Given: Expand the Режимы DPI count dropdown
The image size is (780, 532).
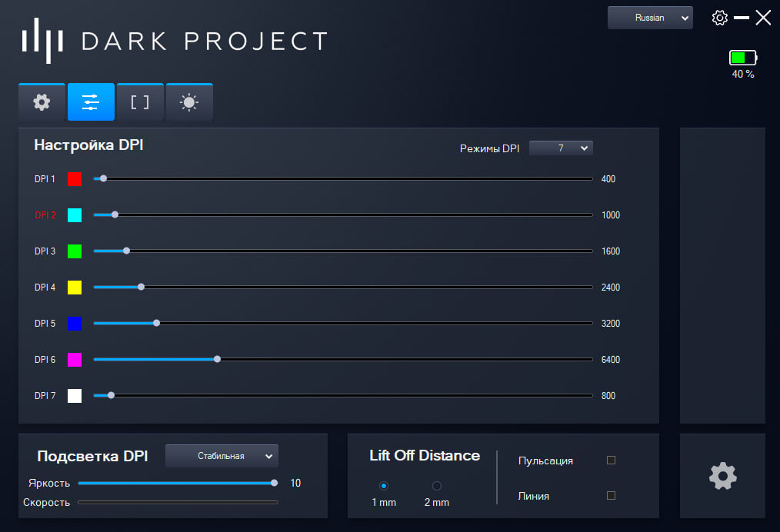Looking at the screenshot, I should (x=561, y=148).
